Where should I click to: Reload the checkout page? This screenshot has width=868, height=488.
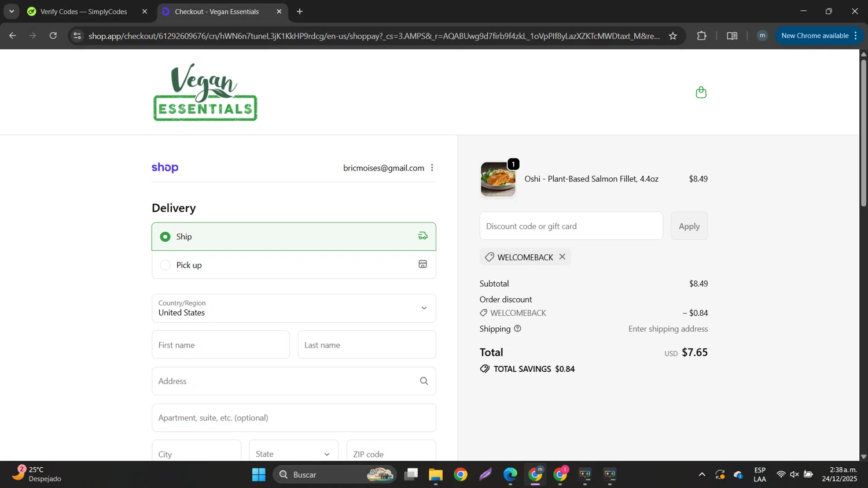53,36
